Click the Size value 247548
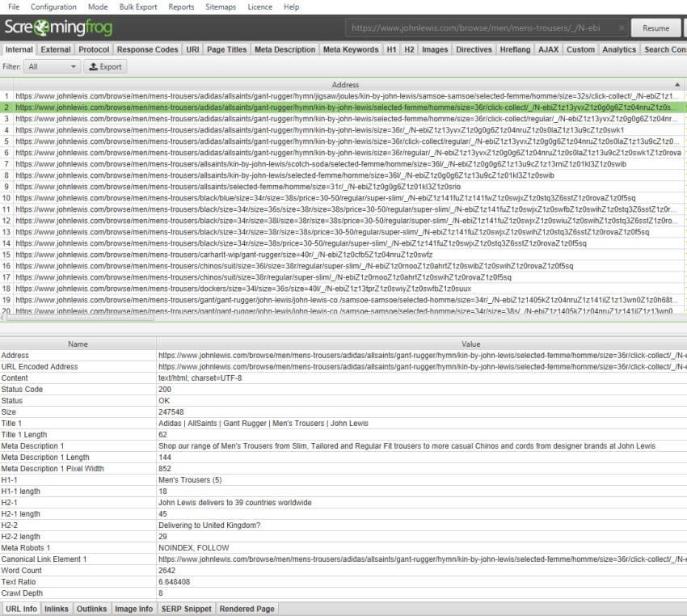Screen dimensions: 687x616 (x=171, y=411)
